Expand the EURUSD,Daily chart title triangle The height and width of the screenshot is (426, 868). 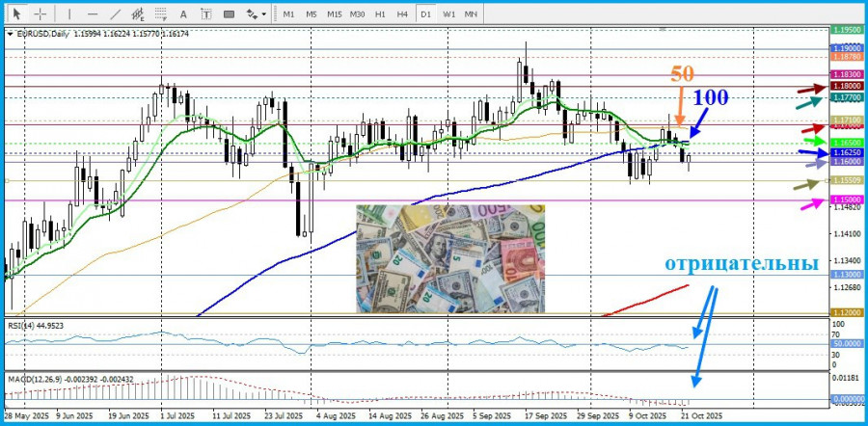tap(10, 34)
